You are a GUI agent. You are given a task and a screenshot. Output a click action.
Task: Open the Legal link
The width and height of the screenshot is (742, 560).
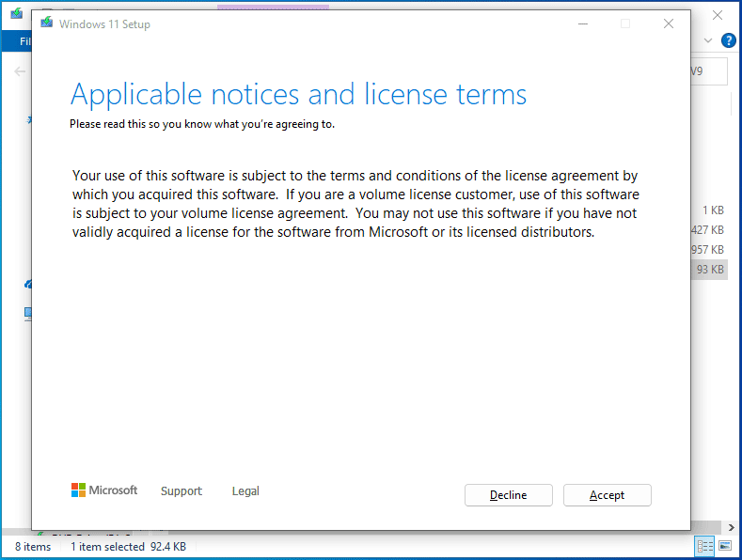click(245, 491)
